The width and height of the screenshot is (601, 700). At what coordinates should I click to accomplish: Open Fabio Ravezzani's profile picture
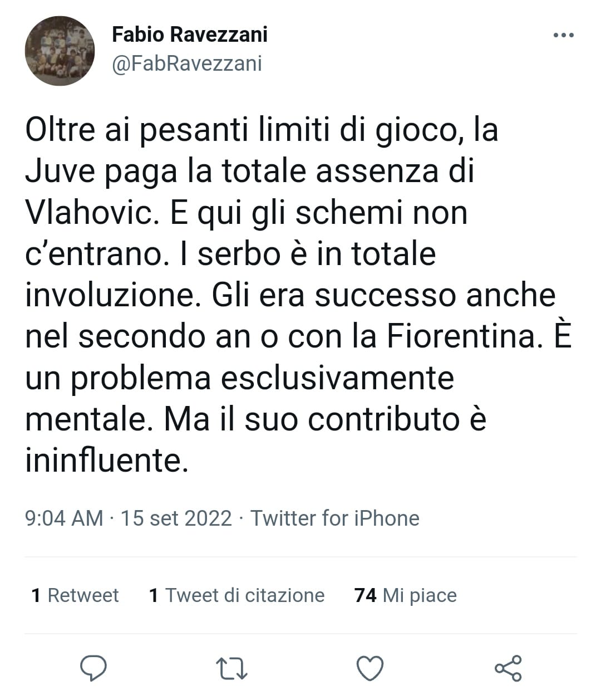click(x=60, y=51)
